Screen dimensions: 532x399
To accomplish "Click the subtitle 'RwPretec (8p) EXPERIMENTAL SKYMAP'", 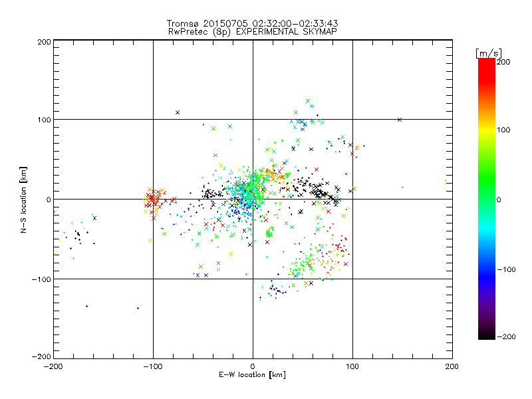I will pyautogui.click(x=253, y=32).
